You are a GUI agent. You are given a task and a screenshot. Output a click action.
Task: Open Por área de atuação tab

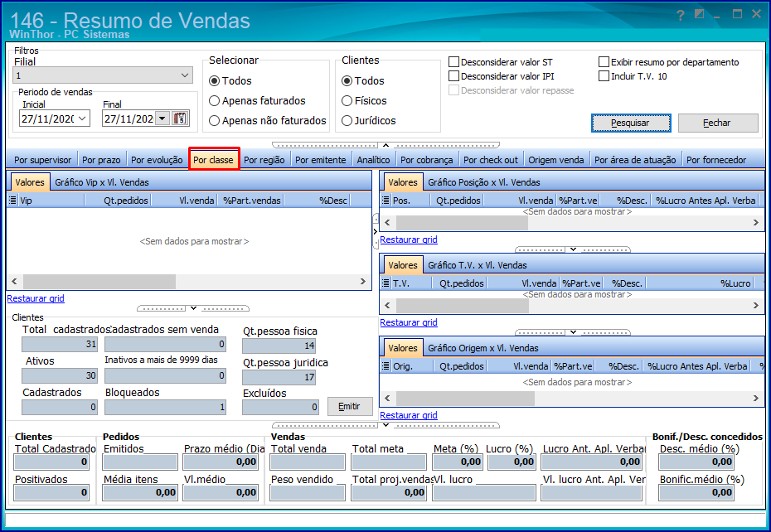(635, 160)
